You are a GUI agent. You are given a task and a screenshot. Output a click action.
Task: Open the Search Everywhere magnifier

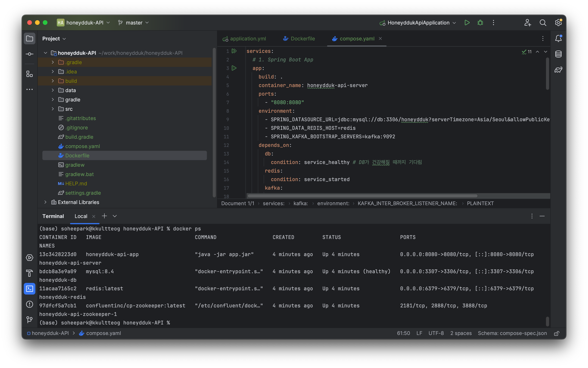coord(543,23)
